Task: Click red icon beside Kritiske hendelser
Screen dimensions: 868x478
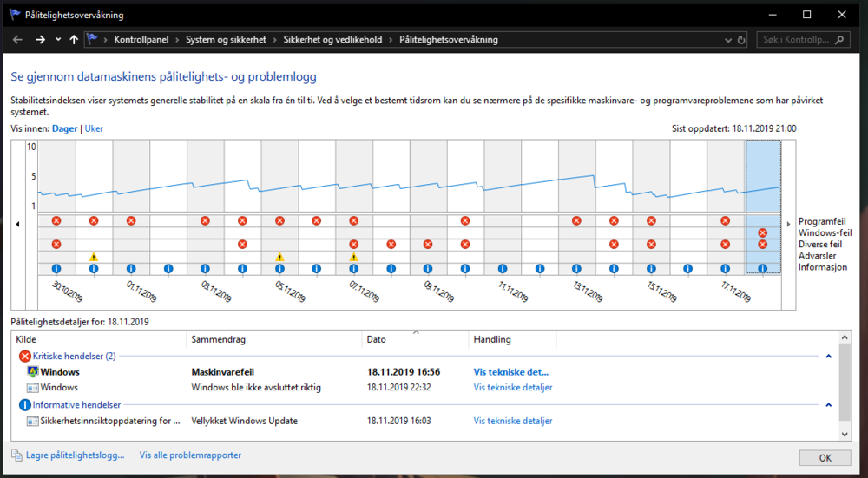Action: [25, 357]
